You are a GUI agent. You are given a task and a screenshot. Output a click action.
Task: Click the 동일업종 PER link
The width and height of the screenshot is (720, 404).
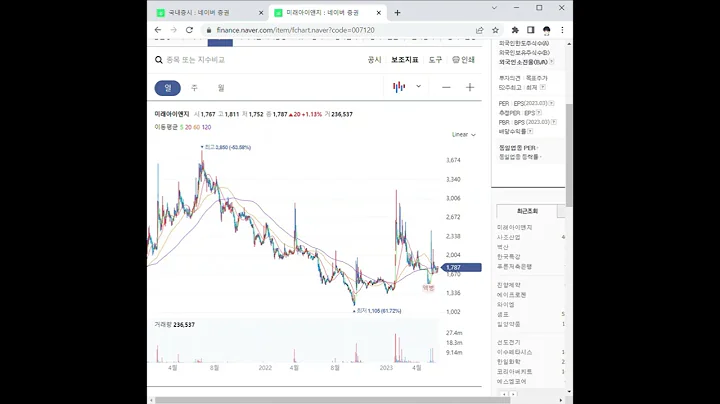coord(517,148)
